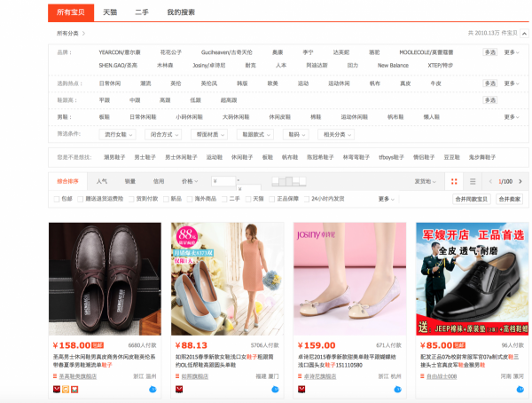Screen dimensions: 532x403
Task: Open related search tfboys鞋子
Action: click(x=391, y=157)
